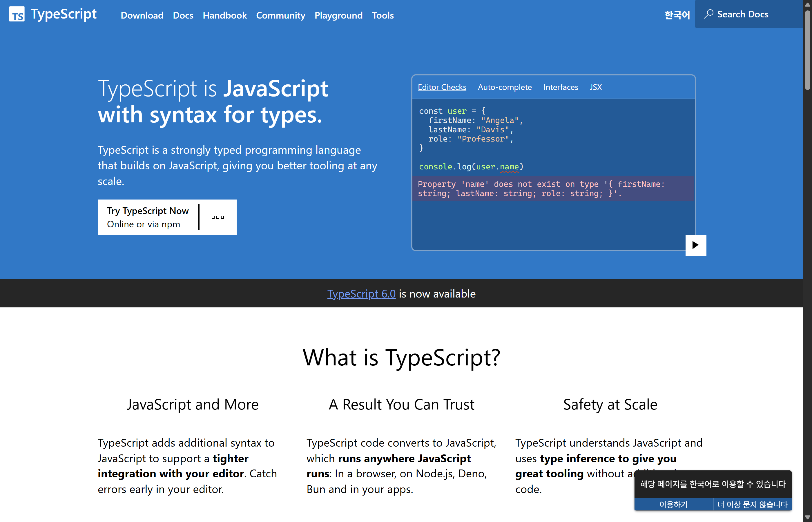Select the Editor Checks tab
Viewport: 812px width, 522px height.
click(x=442, y=87)
